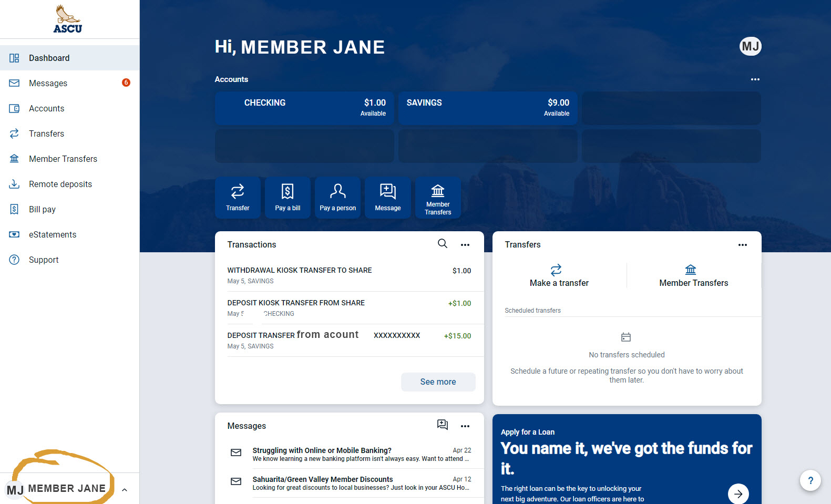Open the Accounts section three-dot menu

coord(755,79)
